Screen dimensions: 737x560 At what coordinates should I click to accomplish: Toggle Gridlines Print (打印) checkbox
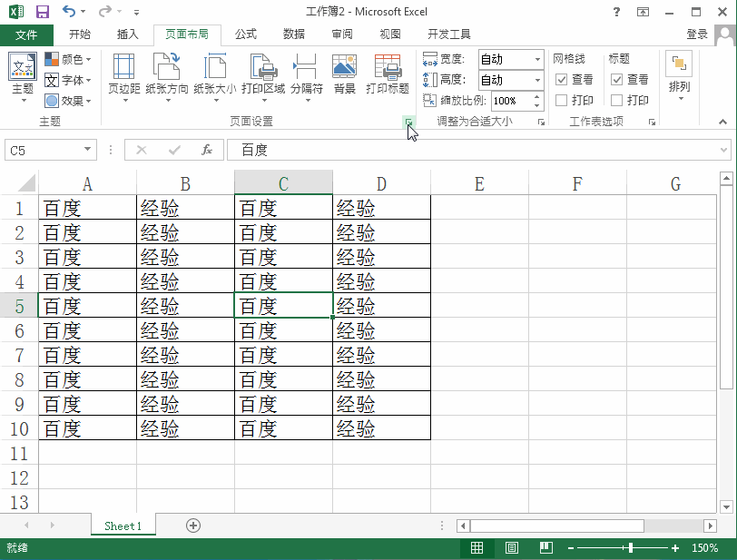(x=561, y=100)
